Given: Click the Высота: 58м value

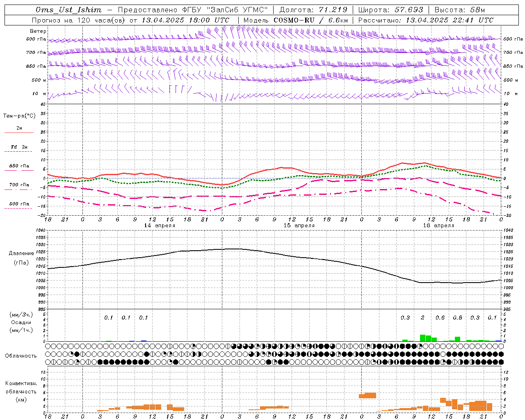Looking at the screenshot, I should (459, 10).
